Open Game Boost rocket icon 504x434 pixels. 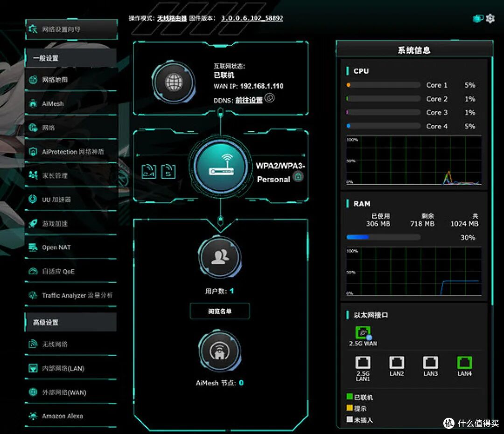coord(33,223)
